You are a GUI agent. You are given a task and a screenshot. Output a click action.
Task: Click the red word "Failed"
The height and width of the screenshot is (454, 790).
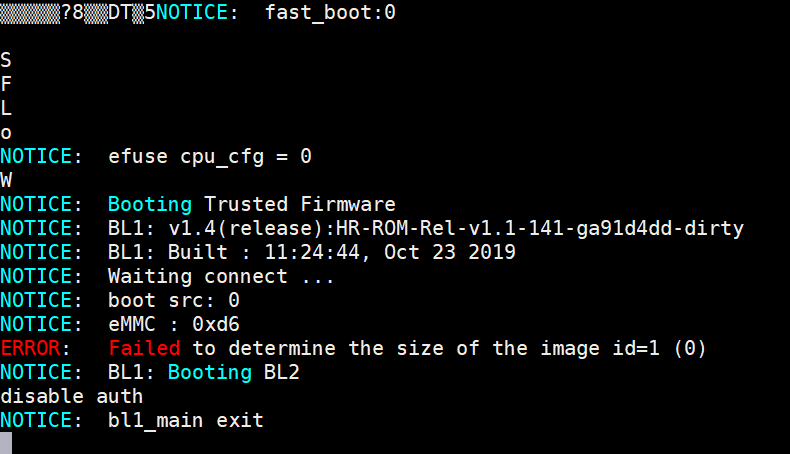pyautogui.click(x=144, y=348)
